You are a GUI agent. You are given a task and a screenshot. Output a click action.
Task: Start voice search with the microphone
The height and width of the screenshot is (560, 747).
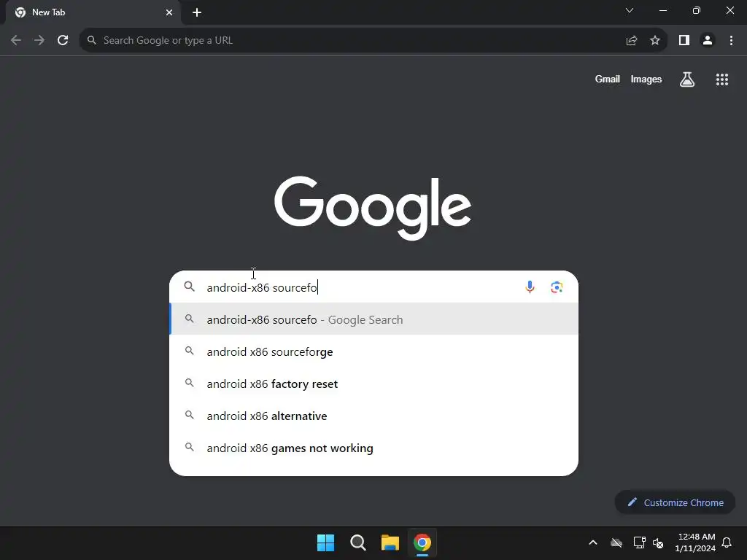[530, 287]
